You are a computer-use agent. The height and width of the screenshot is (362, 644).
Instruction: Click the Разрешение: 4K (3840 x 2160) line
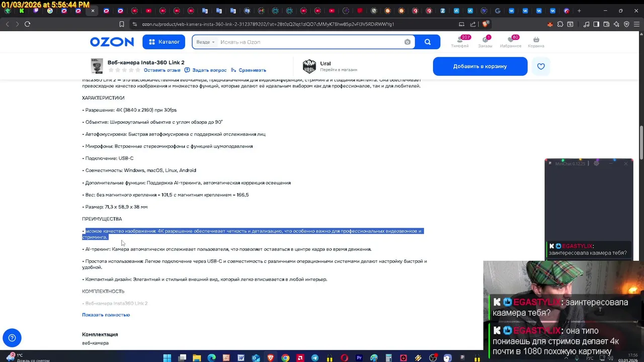click(129, 110)
